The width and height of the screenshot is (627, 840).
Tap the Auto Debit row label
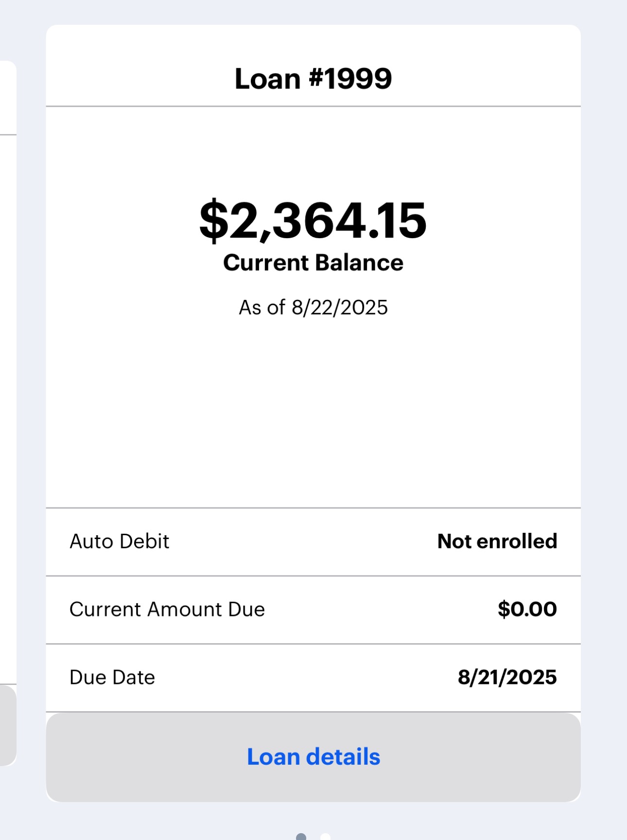(x=120, y=541)
